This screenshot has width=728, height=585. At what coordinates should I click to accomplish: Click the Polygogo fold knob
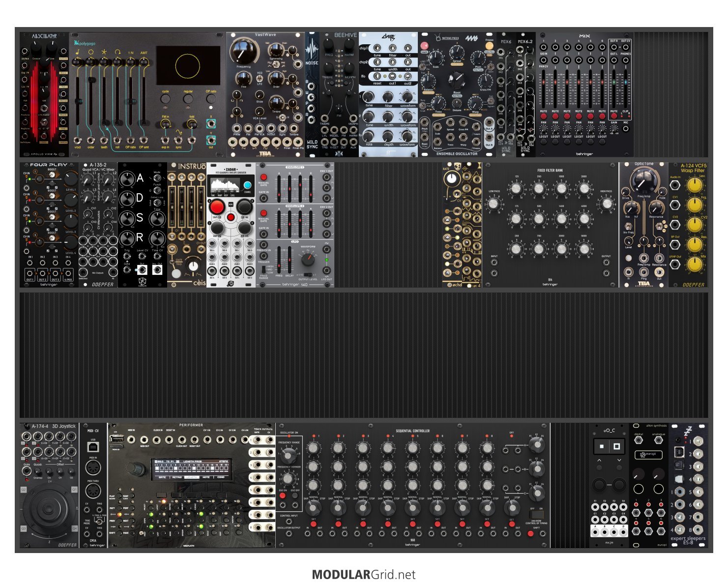(191, 124)
